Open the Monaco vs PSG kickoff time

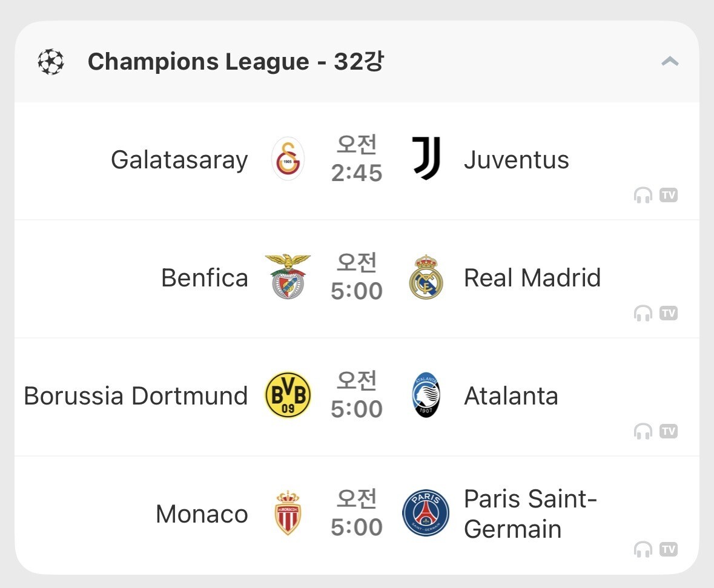pos(357,513)
